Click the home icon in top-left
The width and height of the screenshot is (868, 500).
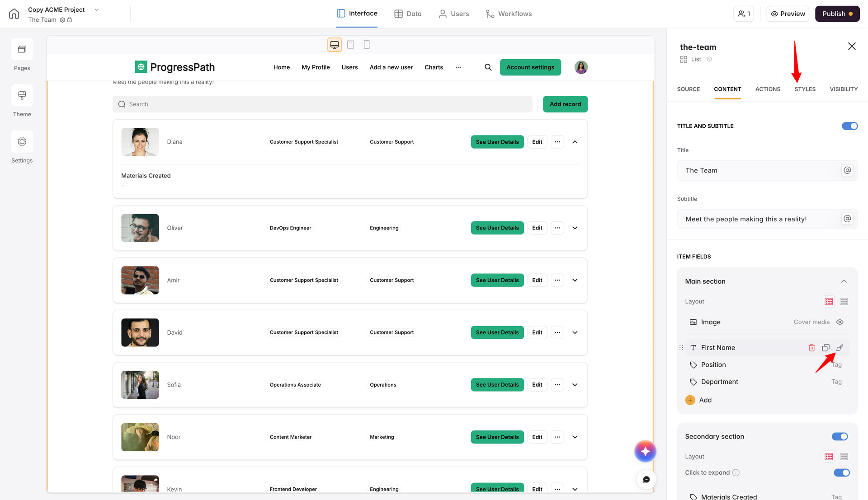pos(14,14)
